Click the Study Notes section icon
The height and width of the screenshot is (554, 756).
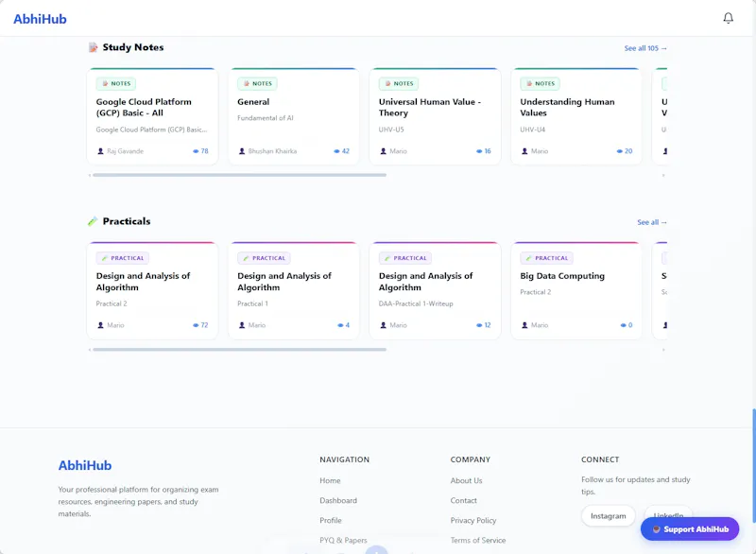(x=93, y=47)
